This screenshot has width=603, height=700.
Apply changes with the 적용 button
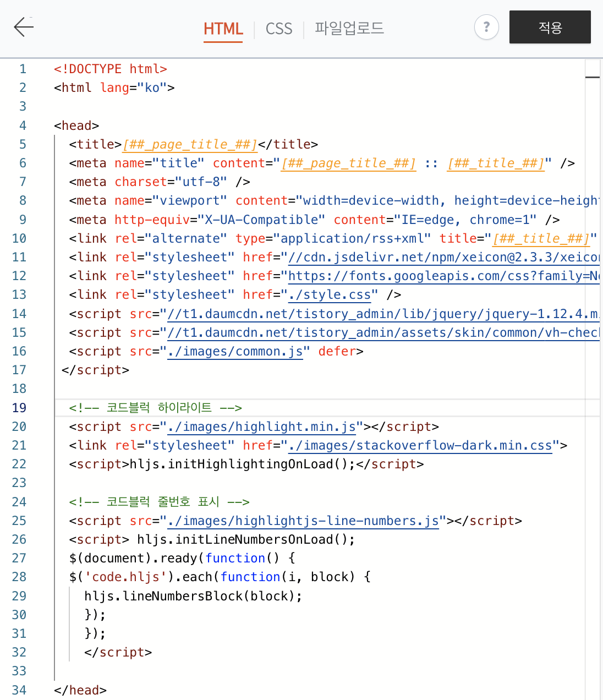[550, 27]
